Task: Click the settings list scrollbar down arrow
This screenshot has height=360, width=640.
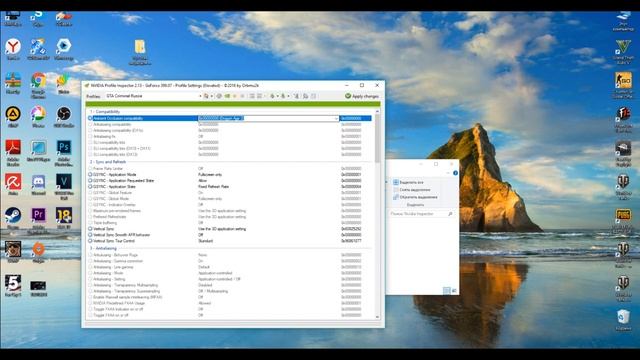Action: tap(377, 317)
